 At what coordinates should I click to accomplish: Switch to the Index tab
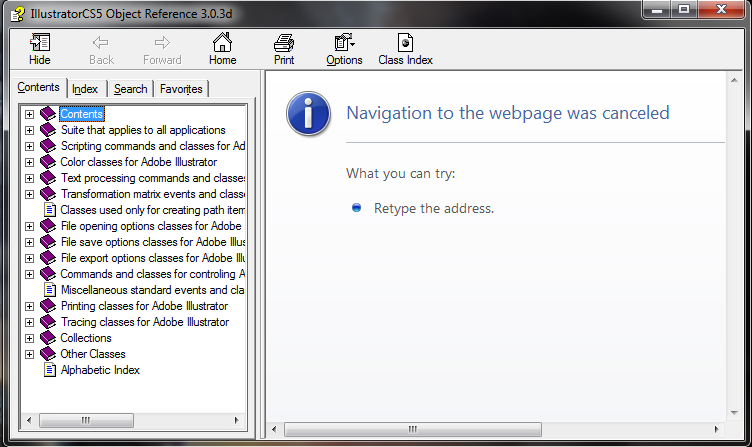coord(85,89)
